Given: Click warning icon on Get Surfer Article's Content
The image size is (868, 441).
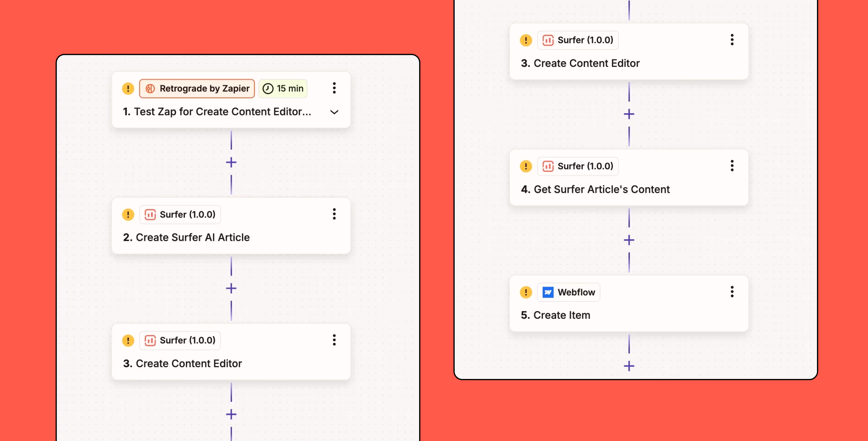Looking at the screenshot, I should (526, 166).
